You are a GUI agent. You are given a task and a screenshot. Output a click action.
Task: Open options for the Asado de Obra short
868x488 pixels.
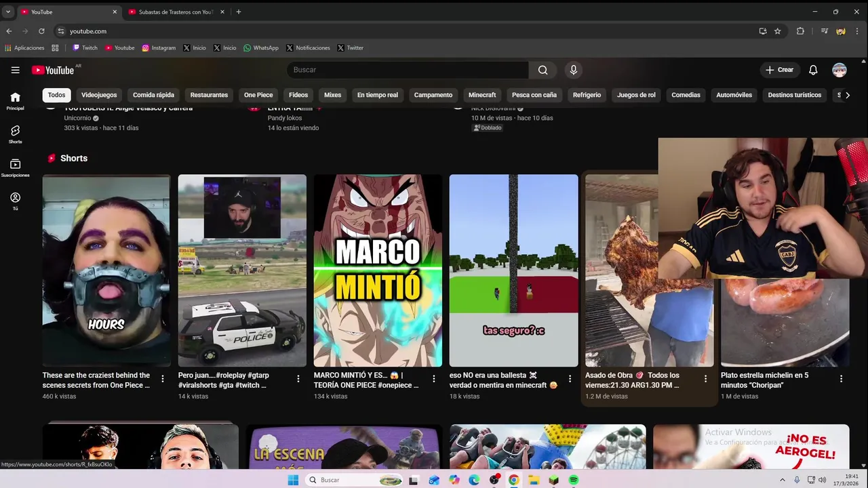pyautogui.click(x=705, y=379)
